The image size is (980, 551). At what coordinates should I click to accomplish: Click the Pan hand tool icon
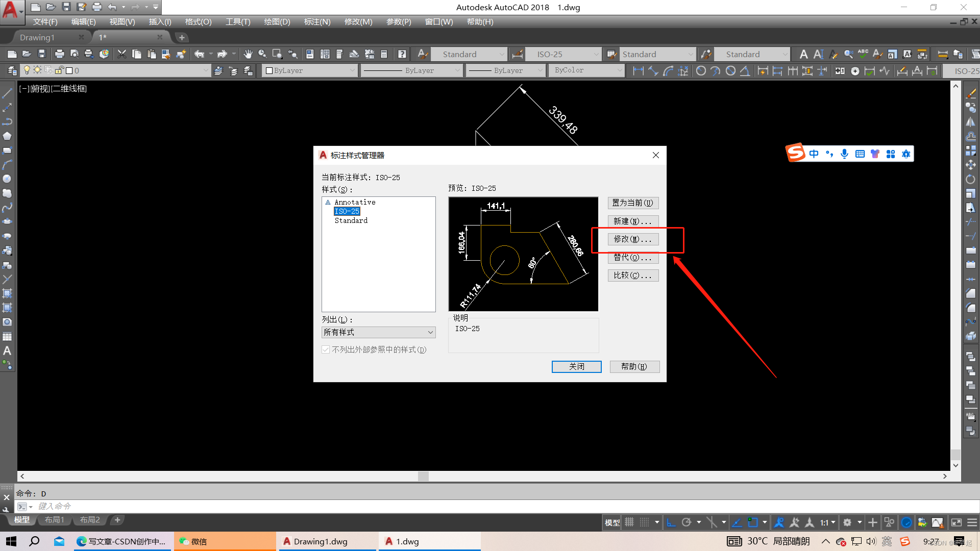click(x=248, y=54)
